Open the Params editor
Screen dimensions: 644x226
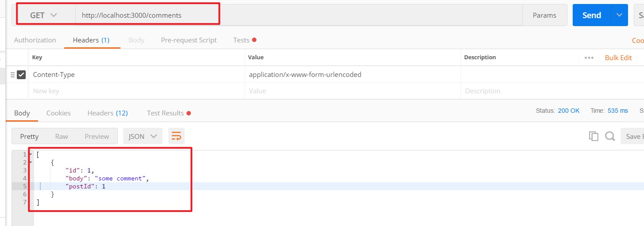[544, 15]
